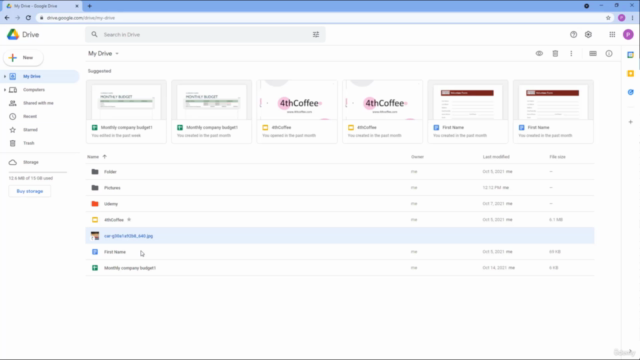The height and width of the screenshot is (360, 640).
Task: Open first Monthly company budget1 suggested card
Action: 126,111
